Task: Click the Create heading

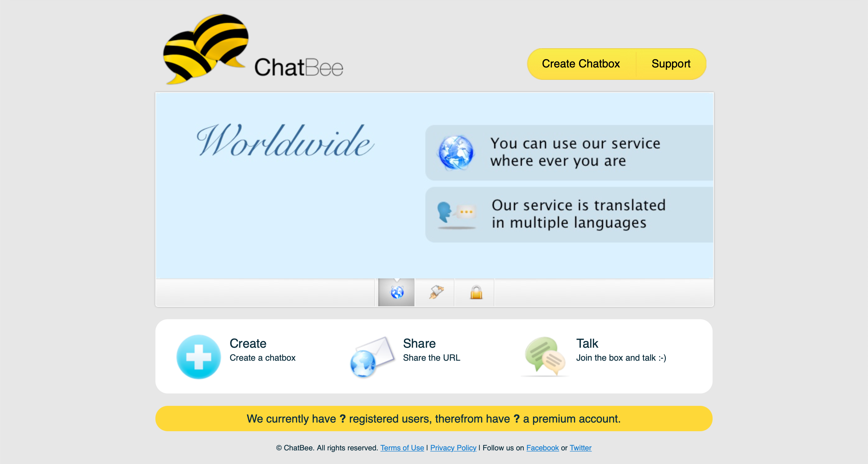Action: pyautogui.click(x=248, y=343)
